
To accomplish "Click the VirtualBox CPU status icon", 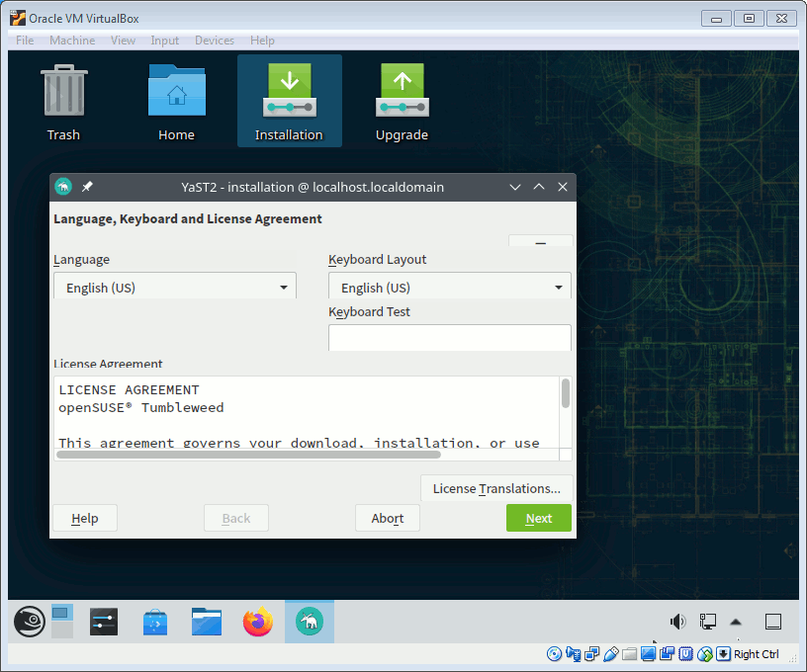I will pos(685,654).
